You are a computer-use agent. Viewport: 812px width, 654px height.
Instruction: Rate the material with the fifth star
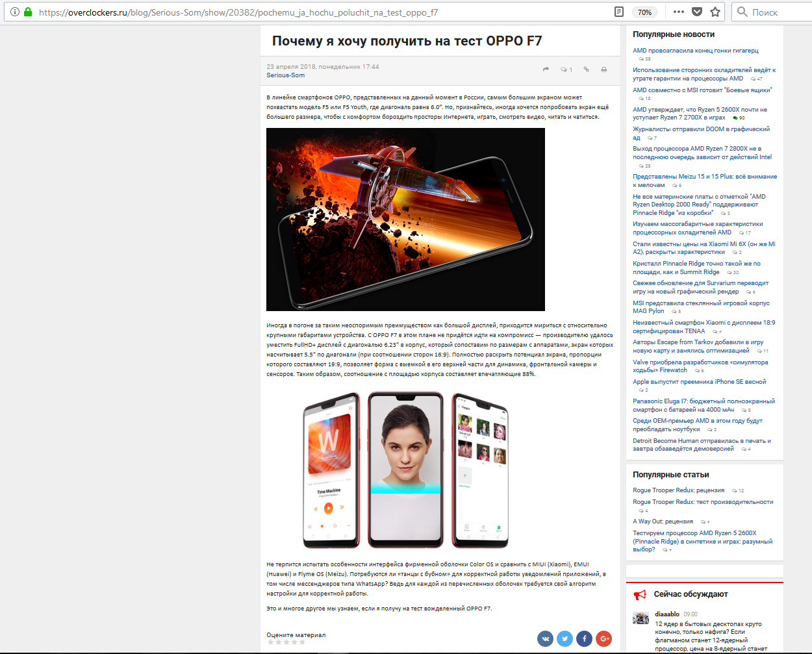302,642
